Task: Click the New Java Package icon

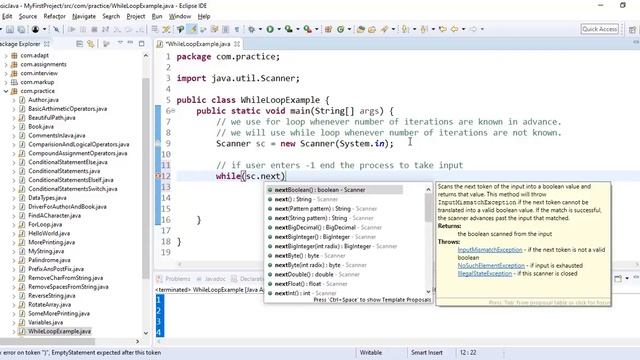Action: tap(329, 29)
